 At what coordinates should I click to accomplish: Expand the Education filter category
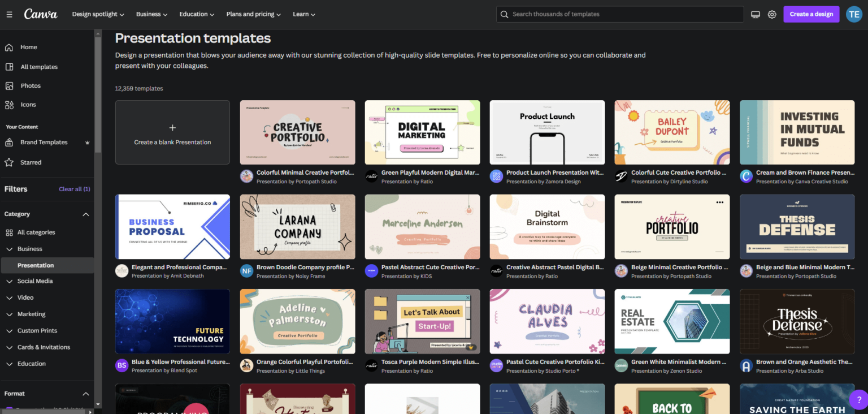[x=31, y=364]
